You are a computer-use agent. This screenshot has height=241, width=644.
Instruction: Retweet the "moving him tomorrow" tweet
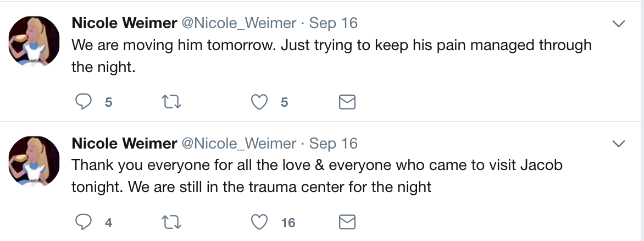coord(173,102)
